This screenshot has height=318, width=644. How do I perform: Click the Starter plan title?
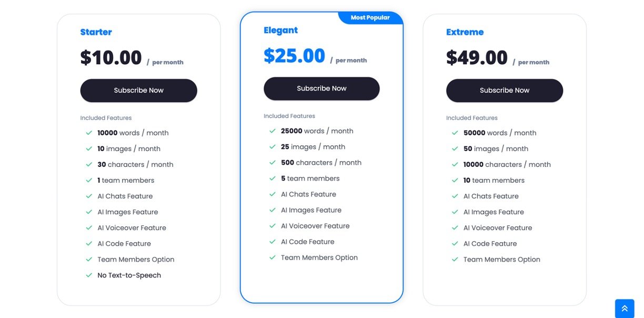(96, 32)
